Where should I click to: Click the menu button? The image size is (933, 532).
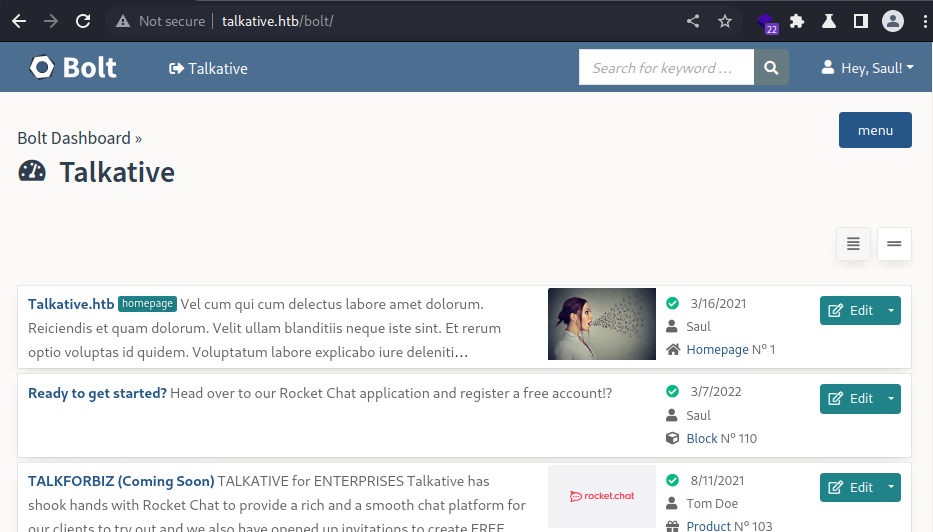[875, 130]
